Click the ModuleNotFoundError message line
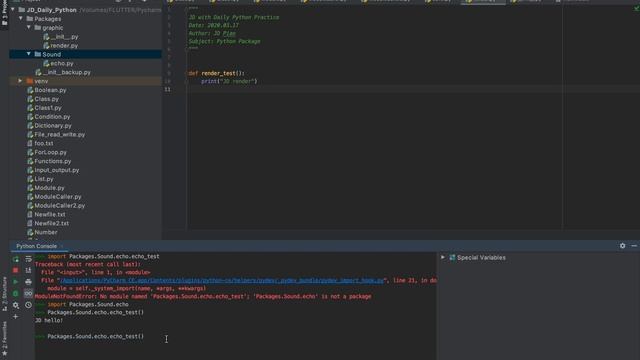The height and width of the screenshot is (360, 640). pyautogui.click(x=203, y=296)
